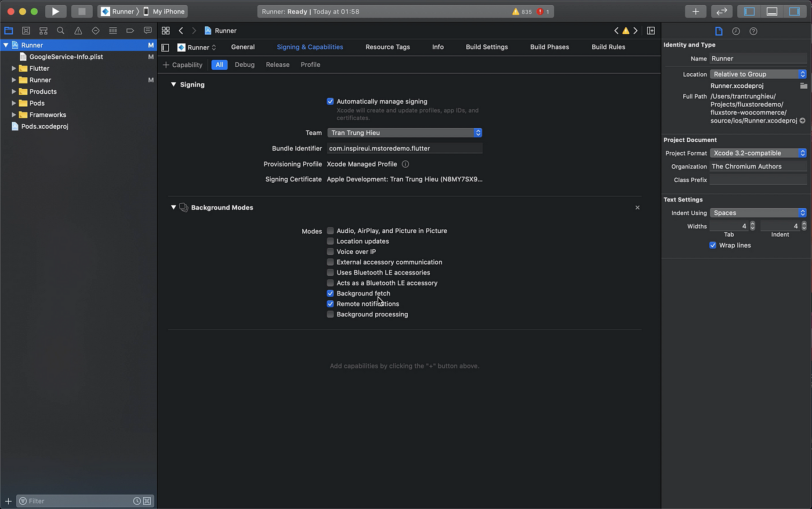This screenshot has width=812, height=509.
Task: Enable Uses Bluetooth LE accessories
Action: click(x=330, y=273)
